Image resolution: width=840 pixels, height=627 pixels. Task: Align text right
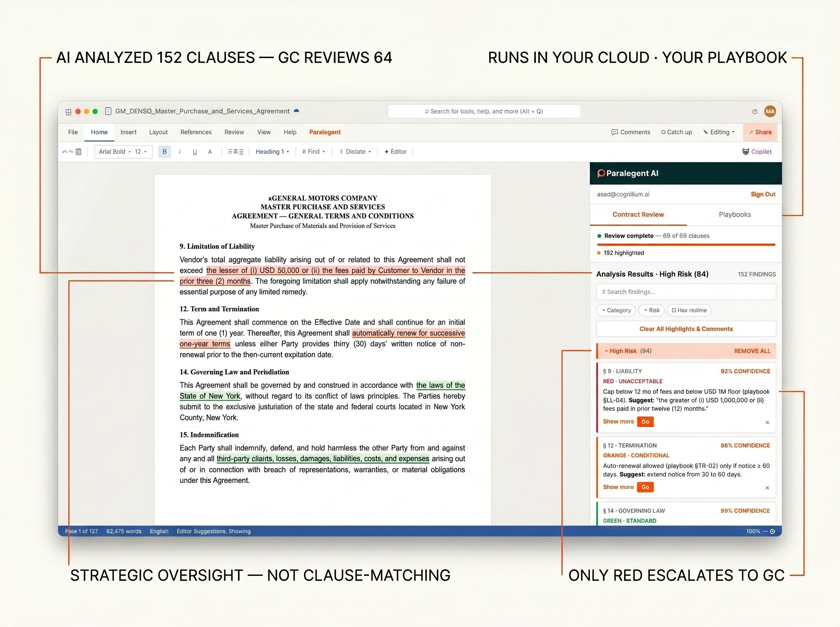coord(241,152)
